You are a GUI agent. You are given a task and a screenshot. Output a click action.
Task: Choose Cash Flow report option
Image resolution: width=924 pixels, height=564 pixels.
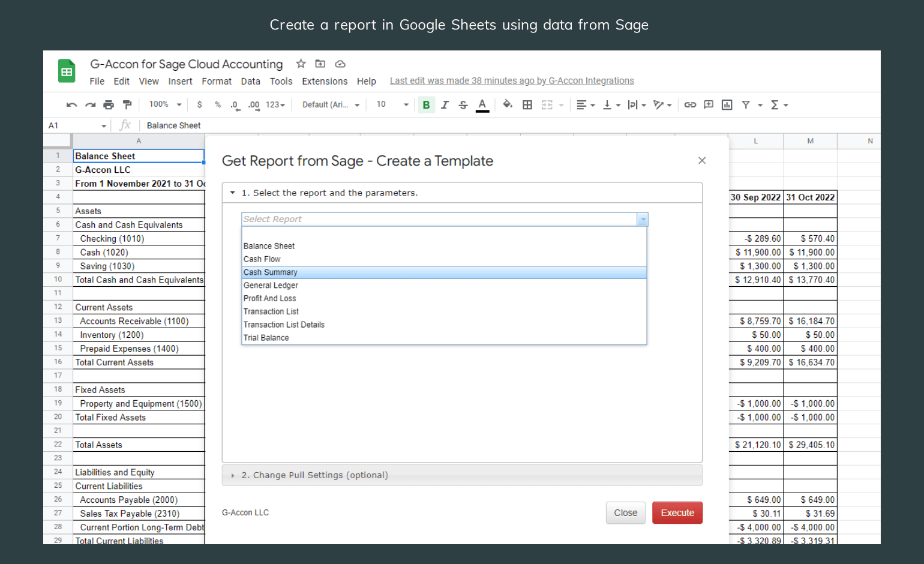click(444, 259)
